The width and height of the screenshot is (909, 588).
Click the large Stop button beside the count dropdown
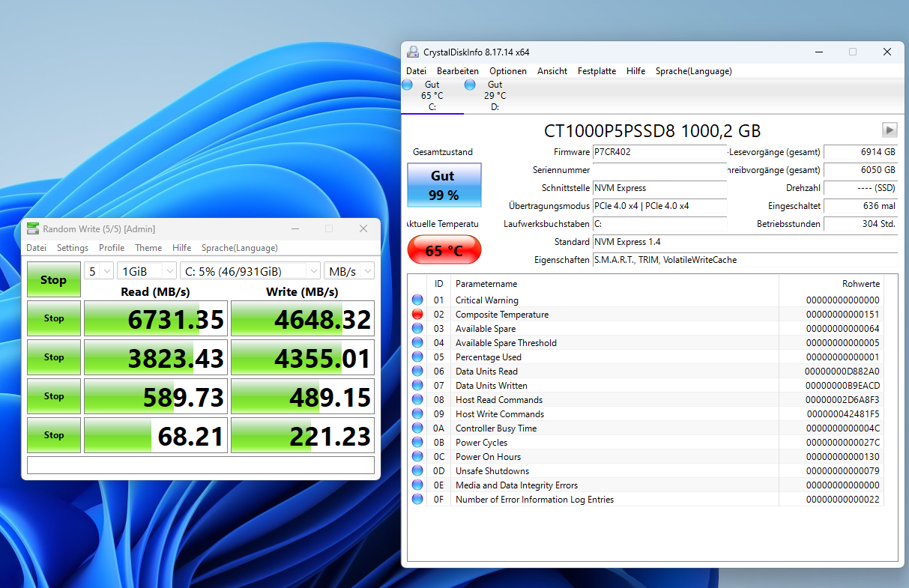point(53,280)
